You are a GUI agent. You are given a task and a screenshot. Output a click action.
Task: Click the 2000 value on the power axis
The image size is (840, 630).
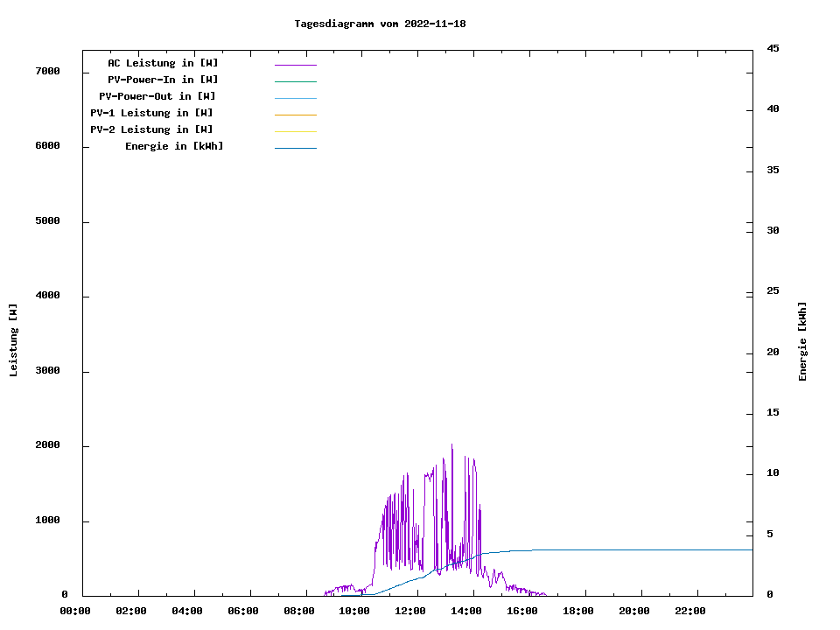click(46, 445)
